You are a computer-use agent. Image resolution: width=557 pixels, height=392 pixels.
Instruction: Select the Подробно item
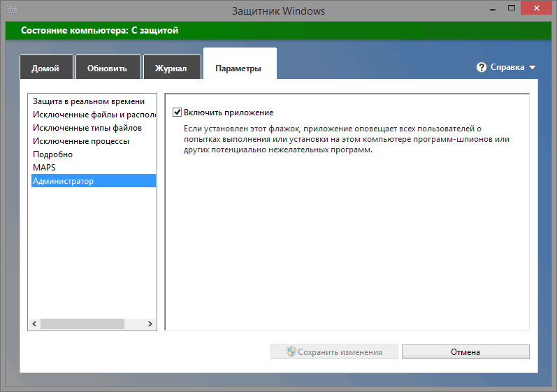coord(94,154)
